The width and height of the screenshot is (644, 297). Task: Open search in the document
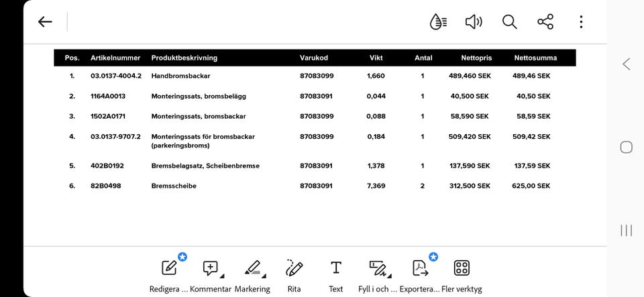click(x=510, y=22)
